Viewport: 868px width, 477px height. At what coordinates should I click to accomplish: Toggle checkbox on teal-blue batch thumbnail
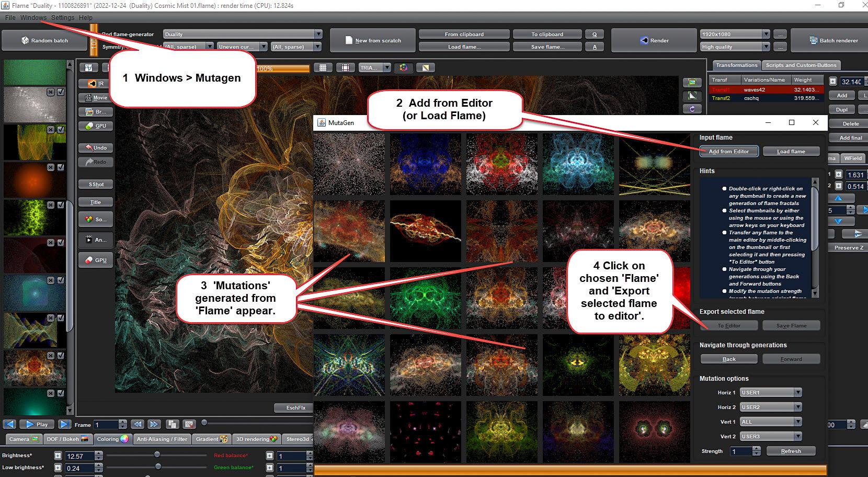click(61, 280)
